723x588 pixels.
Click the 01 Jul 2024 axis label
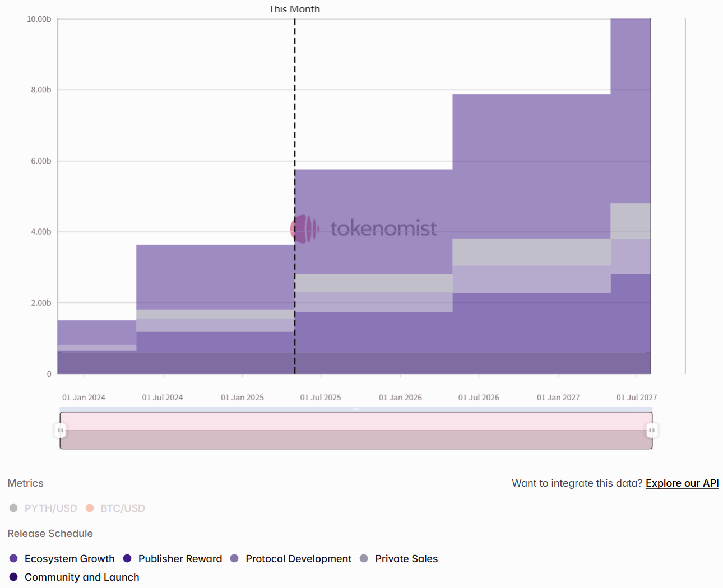click(163, 398)
